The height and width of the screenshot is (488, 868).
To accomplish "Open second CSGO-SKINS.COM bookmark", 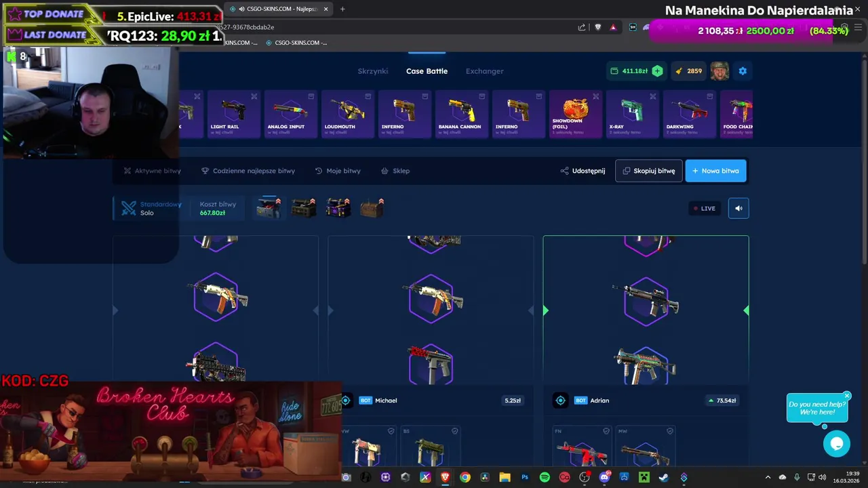I will click(x=296, y=43).
